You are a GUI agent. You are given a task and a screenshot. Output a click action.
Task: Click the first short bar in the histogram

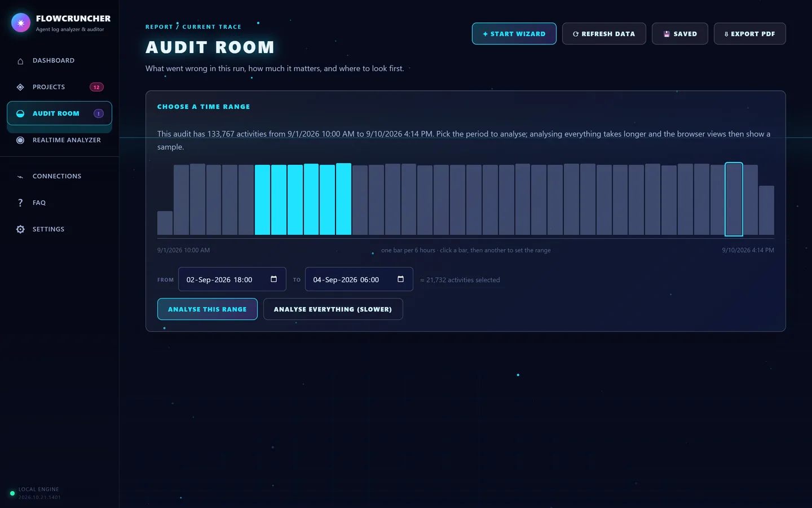pyautogui.click(x=165, y=223)
